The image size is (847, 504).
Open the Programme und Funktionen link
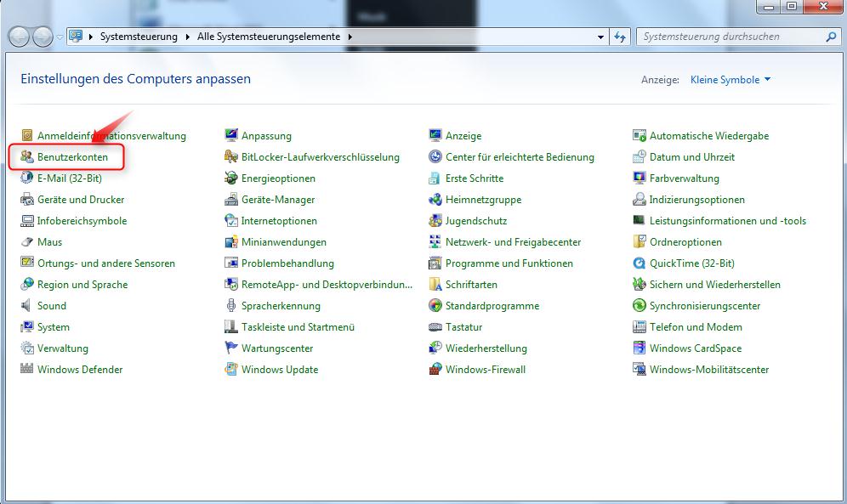point(509,263)
